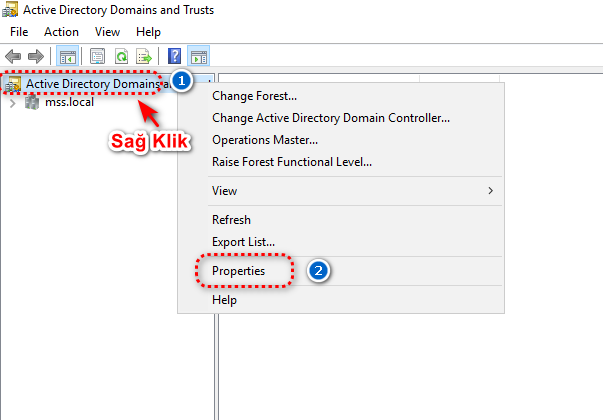Click the Export List toolbar icon
This screenshot has width=603, height=420.
(144, 57)
